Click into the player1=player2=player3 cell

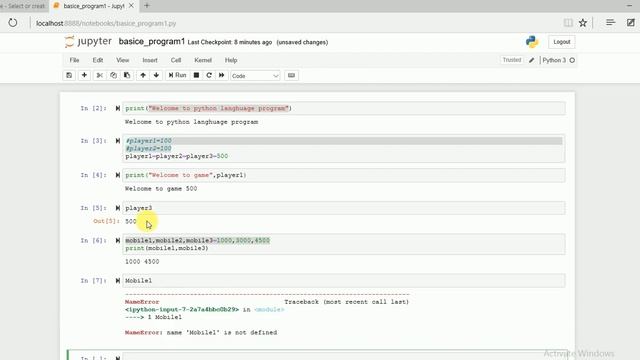[x=344, y=149]
